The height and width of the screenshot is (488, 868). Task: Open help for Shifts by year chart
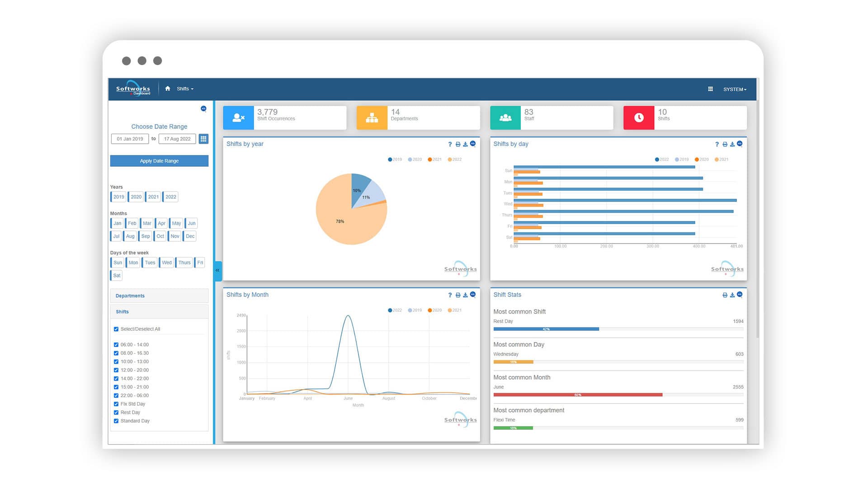[450, 144]
